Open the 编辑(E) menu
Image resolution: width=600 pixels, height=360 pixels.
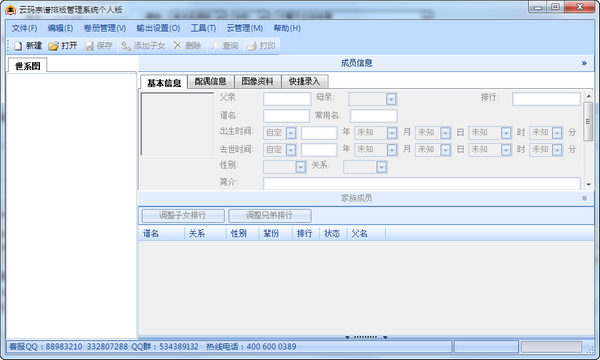[60, 28]
